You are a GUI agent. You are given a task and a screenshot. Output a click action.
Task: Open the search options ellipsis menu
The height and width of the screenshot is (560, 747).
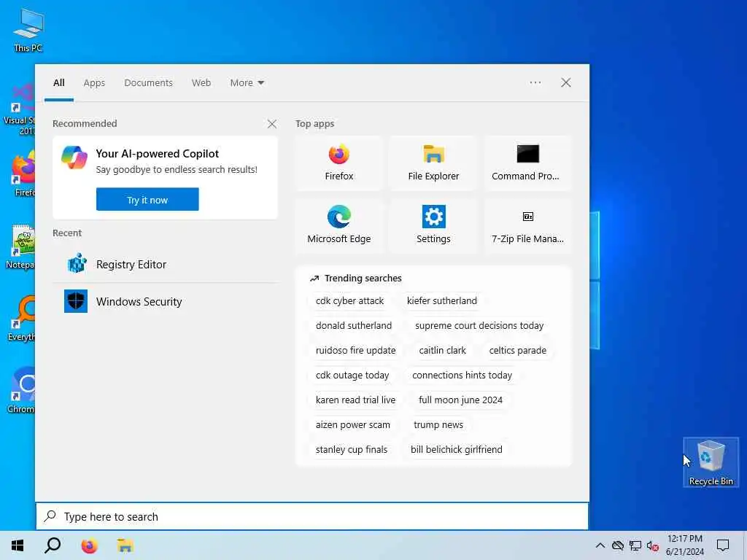coord(535,82)
